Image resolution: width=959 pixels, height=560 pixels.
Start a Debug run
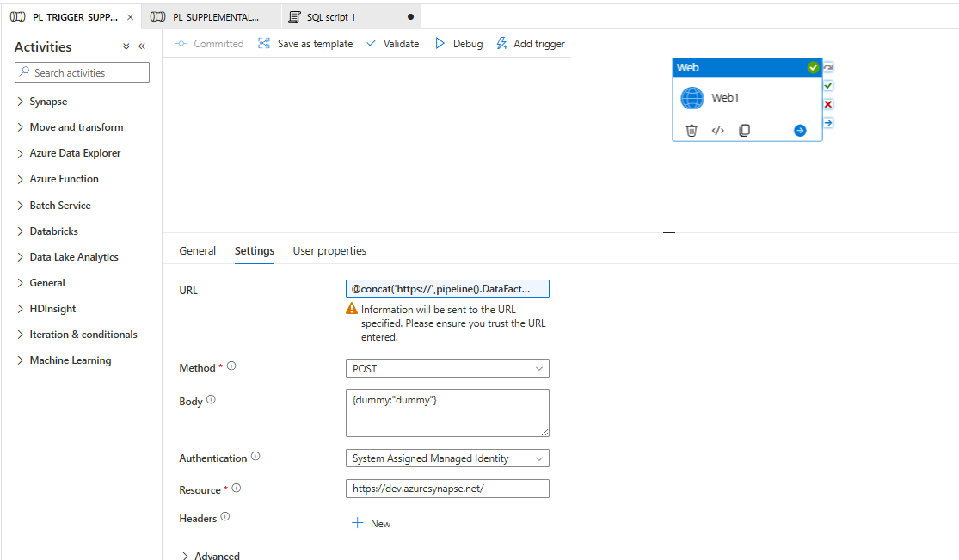458,44
